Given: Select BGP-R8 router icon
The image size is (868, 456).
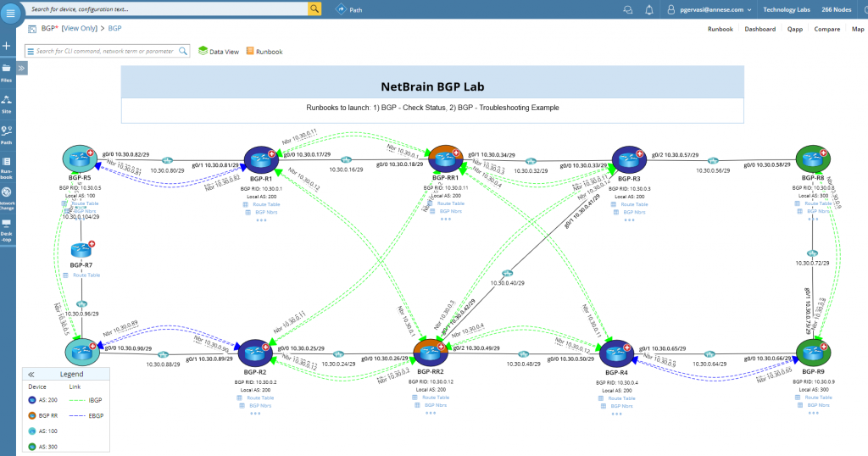Looking at the screenshot, I should coord(813,159).
